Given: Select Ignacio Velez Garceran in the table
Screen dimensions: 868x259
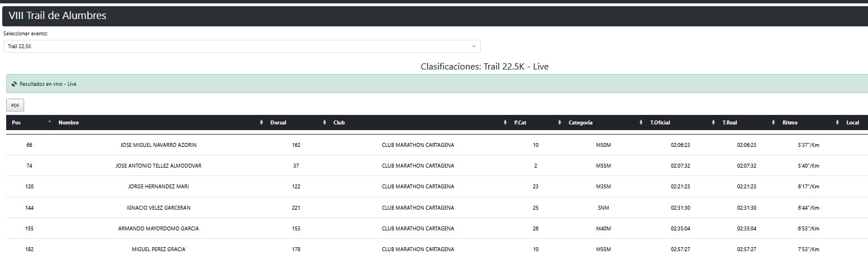Looking at the screenshot, I should [x=158, y=208].
